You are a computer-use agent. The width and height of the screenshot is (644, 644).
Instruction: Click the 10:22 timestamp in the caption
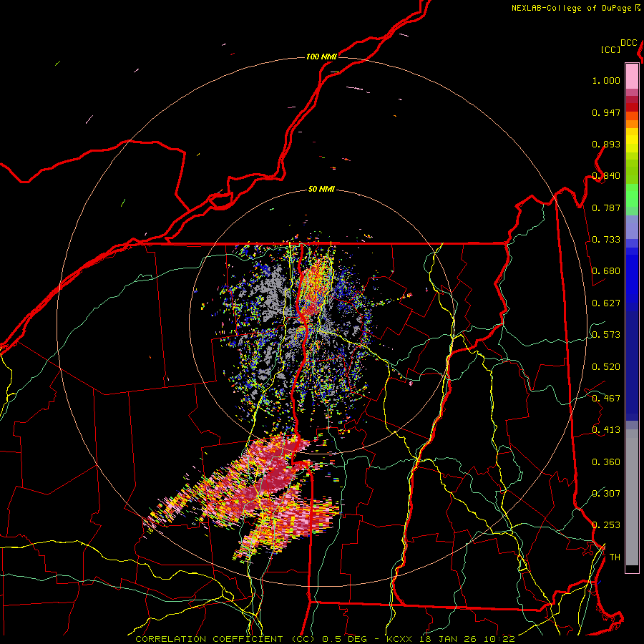click(498, 639)
